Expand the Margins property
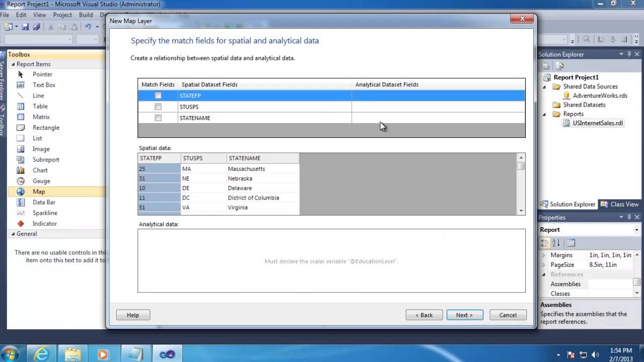644x362 pixels. [x=543, y=255]
